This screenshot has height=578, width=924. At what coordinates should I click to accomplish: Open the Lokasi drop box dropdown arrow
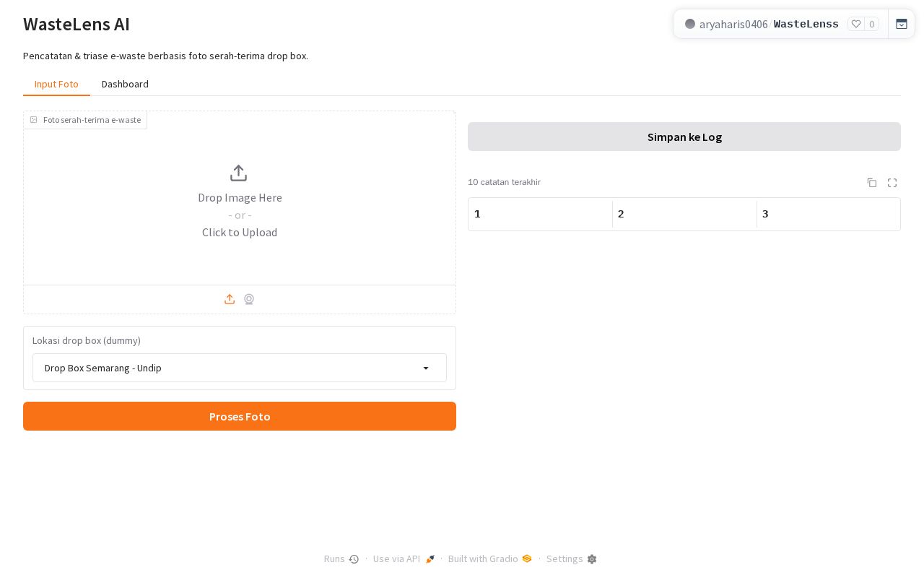click(426, 368)
